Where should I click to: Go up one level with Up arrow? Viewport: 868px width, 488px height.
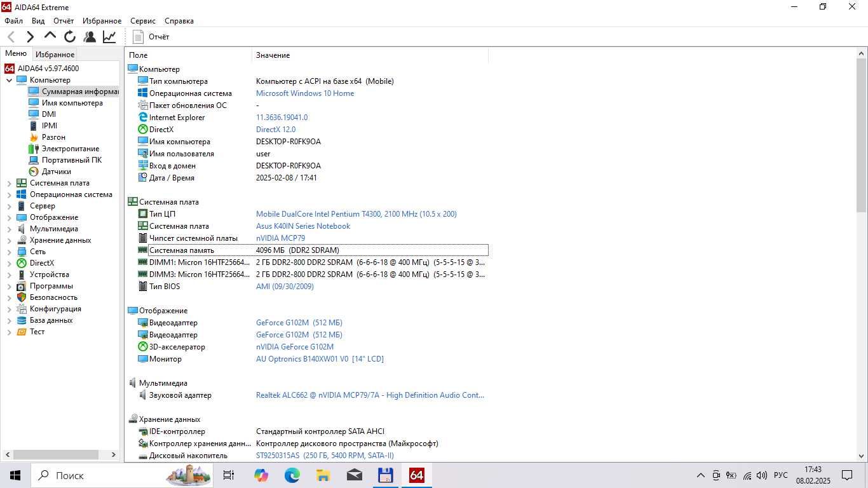pyautogui.click(x=50, y=36)
